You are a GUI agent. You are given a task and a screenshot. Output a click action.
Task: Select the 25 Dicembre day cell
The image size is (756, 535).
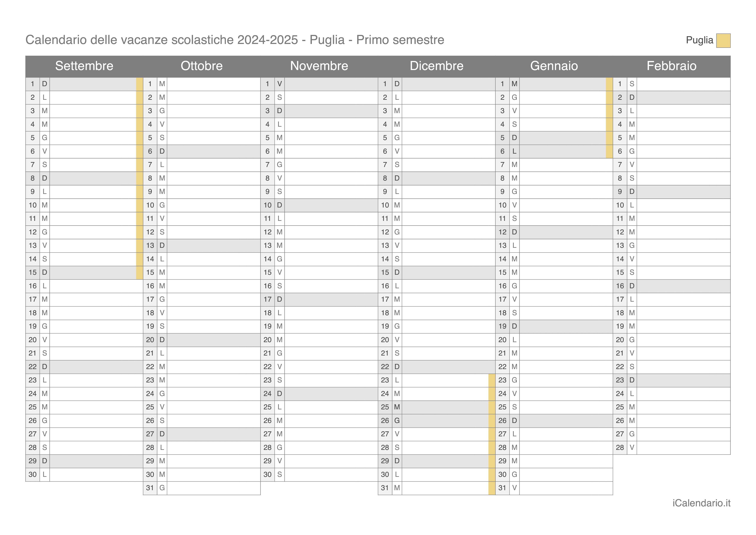(436, 407)
